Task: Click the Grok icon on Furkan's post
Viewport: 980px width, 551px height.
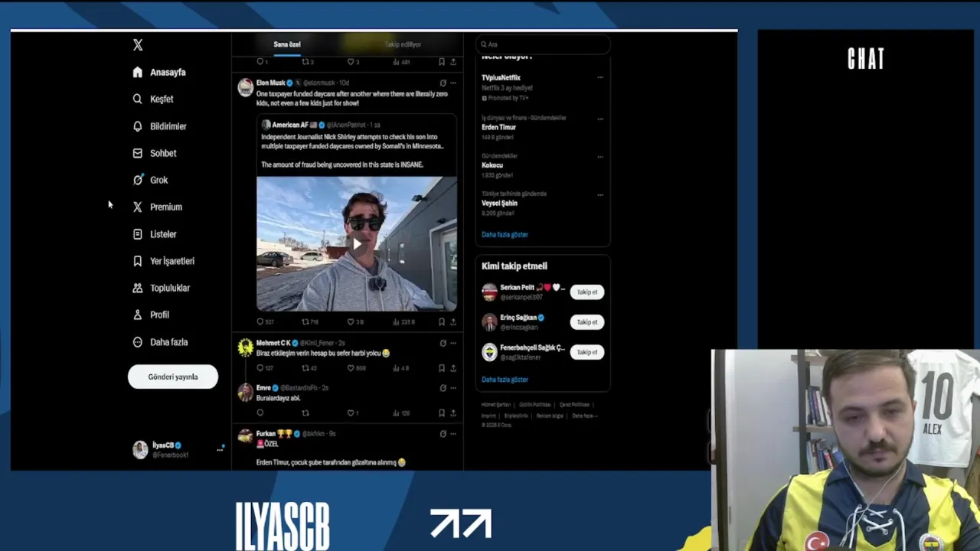Action: point(443,433)
